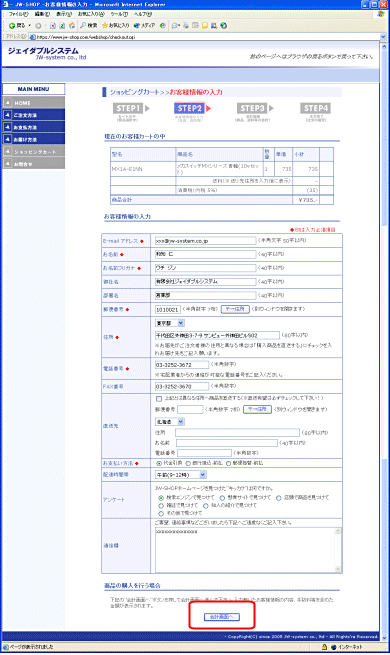This screenshot has height=655, width=390.
Task: Click the Refresh page icon
Action: click(62, 25)
